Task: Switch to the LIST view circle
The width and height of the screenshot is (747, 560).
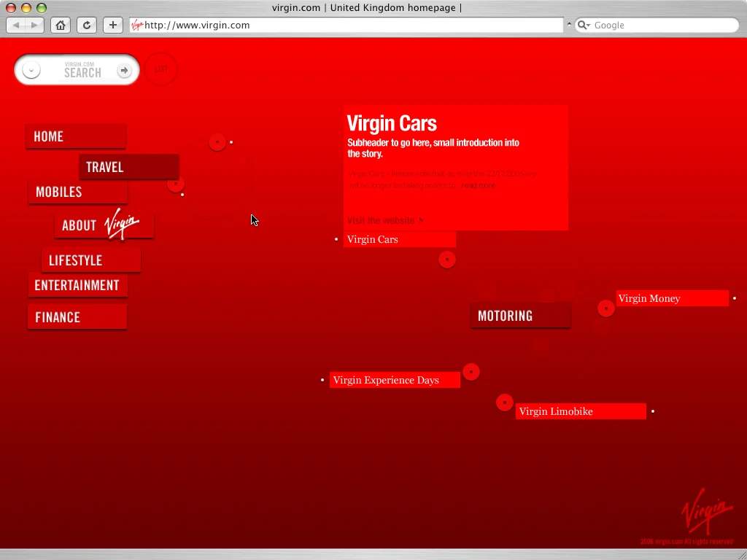Action: [161, 69]
